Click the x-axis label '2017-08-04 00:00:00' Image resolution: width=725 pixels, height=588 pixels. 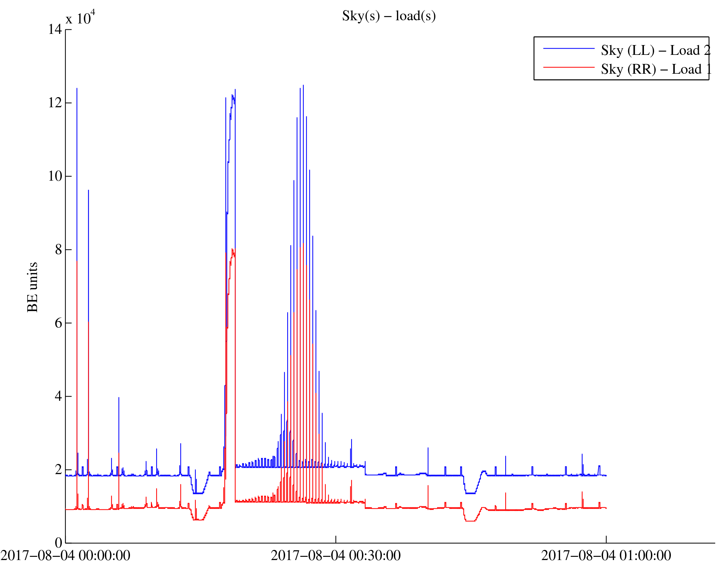coord(65,556)
